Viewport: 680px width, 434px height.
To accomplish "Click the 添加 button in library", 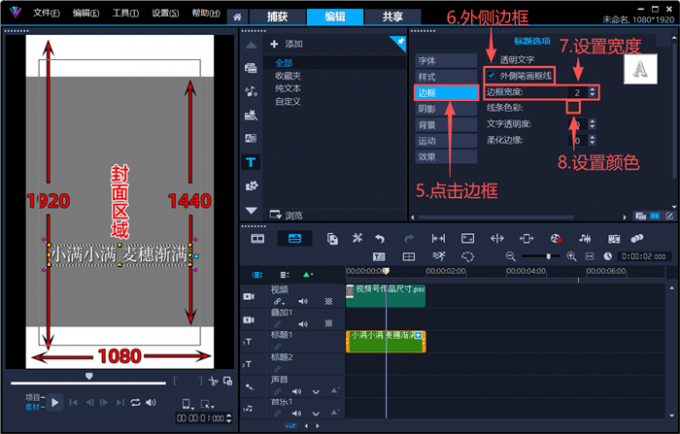I will click(x=286, y=44).
